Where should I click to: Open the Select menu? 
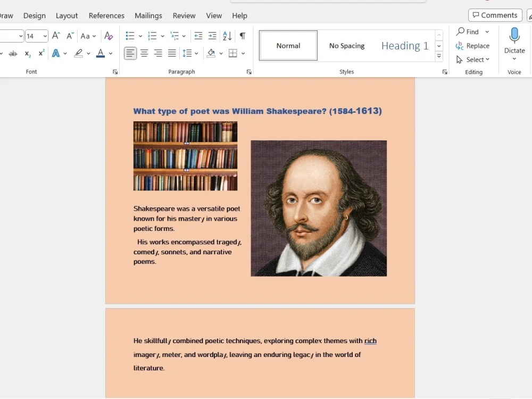(x=472, y=60)
